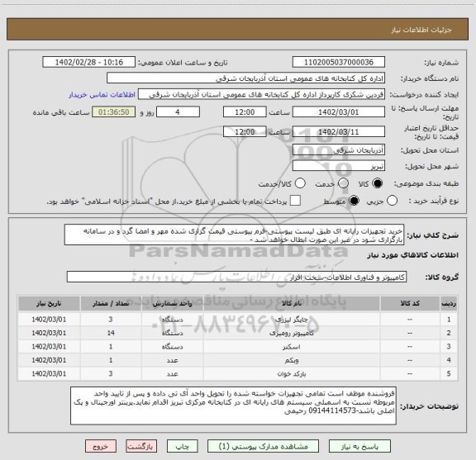Viewport: 476px width, 460px height.
Task: Select the چاپگر لیزری item row
Action: click(238, 320)
